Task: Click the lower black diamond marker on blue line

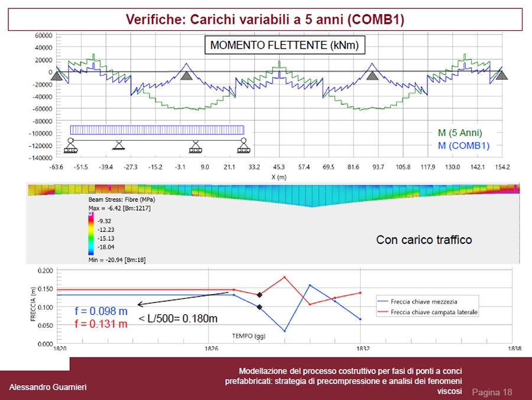Action: pyautogui.click(x=259, y=307)
